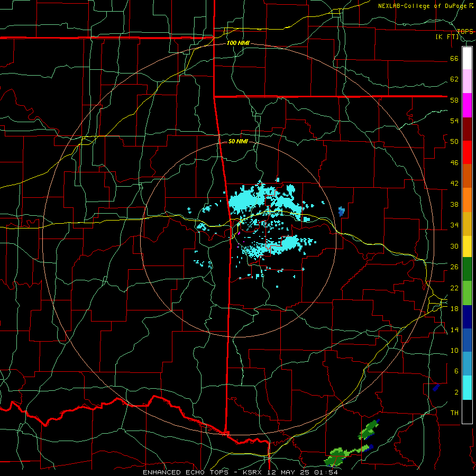Click the legend value '66'

click(454, 58)
